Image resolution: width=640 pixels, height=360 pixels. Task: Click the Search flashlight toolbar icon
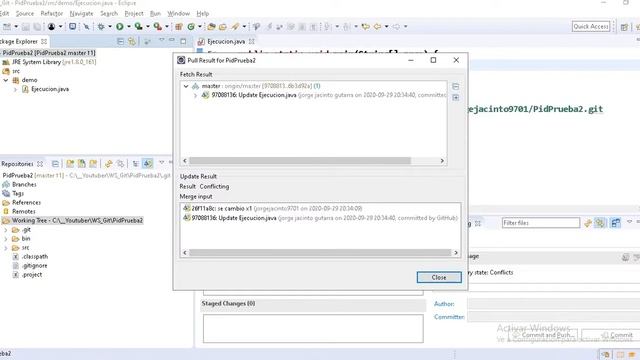coord(235,27)
